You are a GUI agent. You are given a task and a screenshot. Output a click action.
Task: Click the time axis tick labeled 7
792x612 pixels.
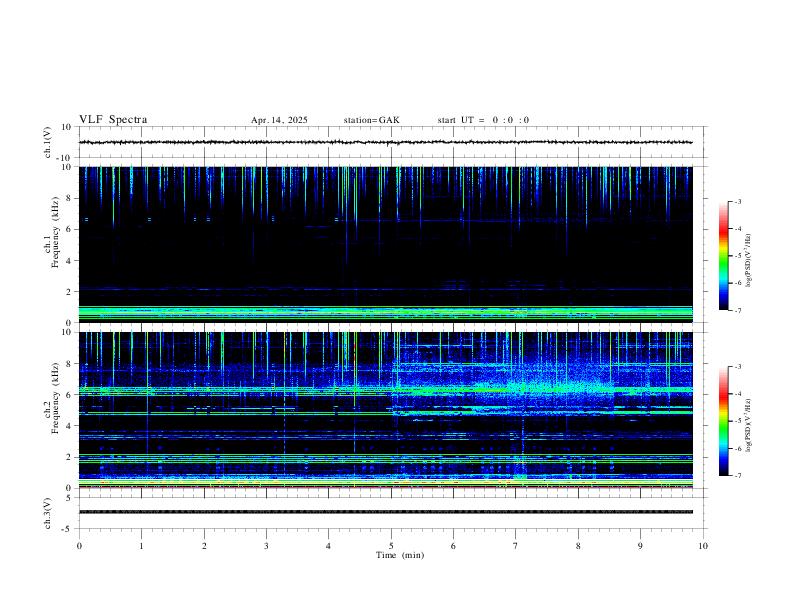coord(516,546)
